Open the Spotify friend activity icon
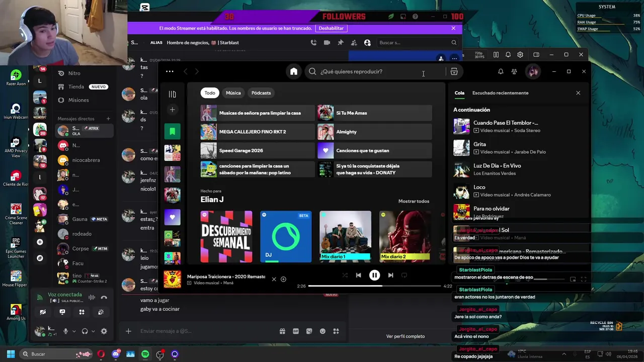 click(x=514, y=71)
